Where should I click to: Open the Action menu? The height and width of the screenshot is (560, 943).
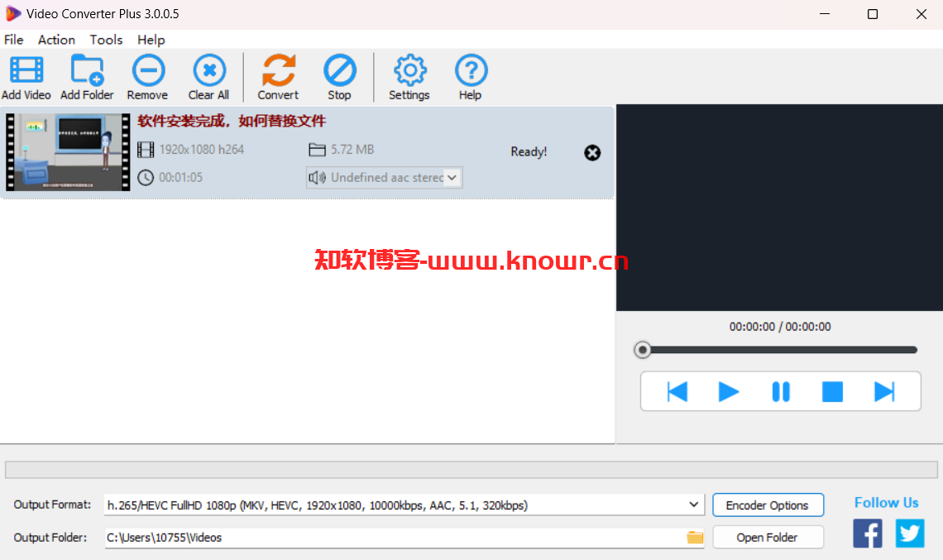point(56,40)
